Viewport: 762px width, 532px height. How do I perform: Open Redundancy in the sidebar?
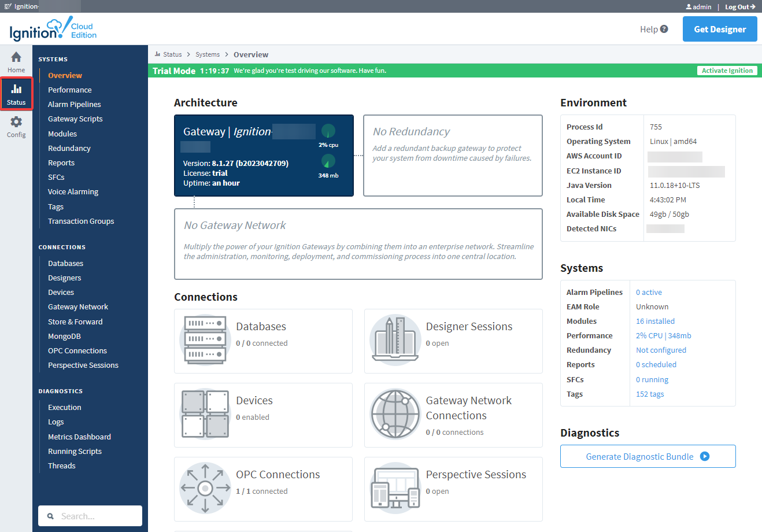69,148
